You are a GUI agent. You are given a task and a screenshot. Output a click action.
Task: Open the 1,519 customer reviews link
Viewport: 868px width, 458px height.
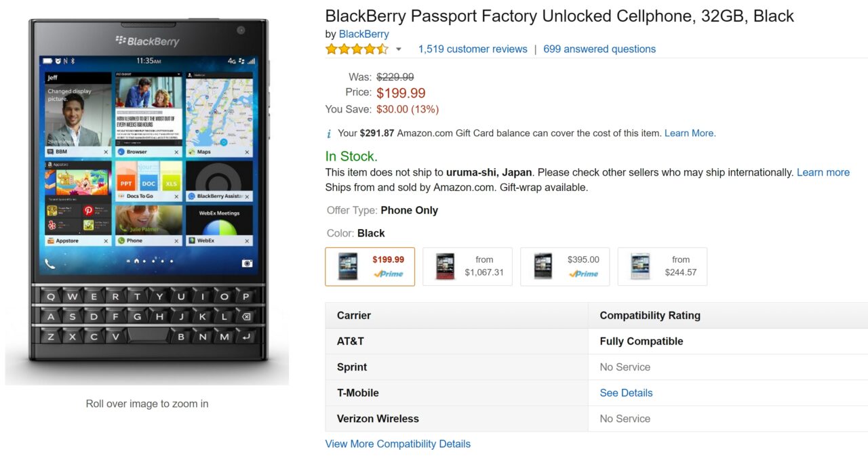473,49
